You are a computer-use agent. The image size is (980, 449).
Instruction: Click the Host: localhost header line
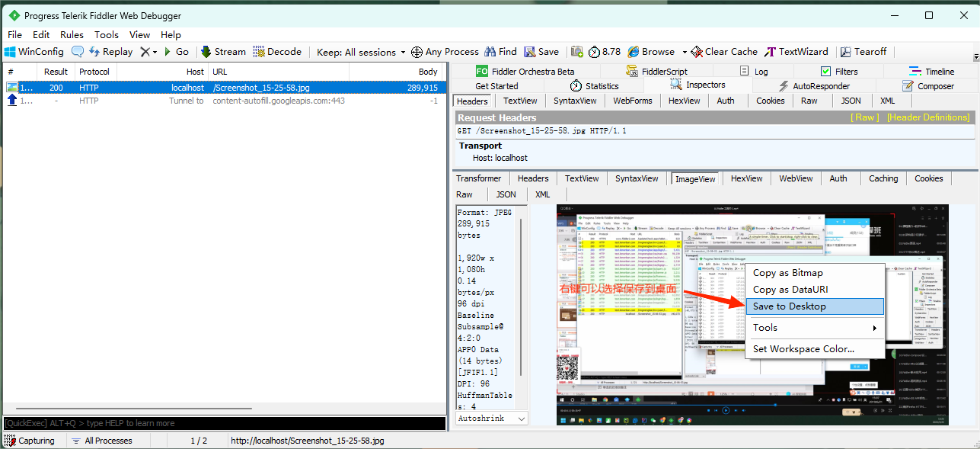(x=500, y=158)
